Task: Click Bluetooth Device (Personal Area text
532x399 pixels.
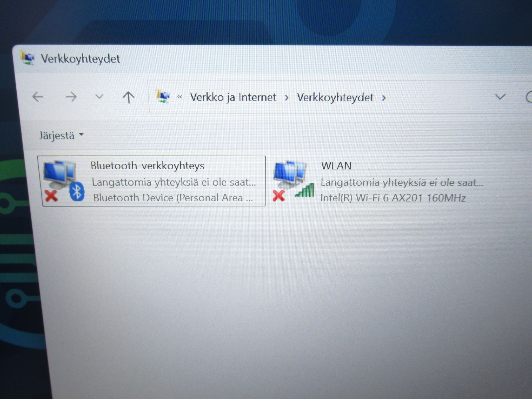Action: [173, 198]
